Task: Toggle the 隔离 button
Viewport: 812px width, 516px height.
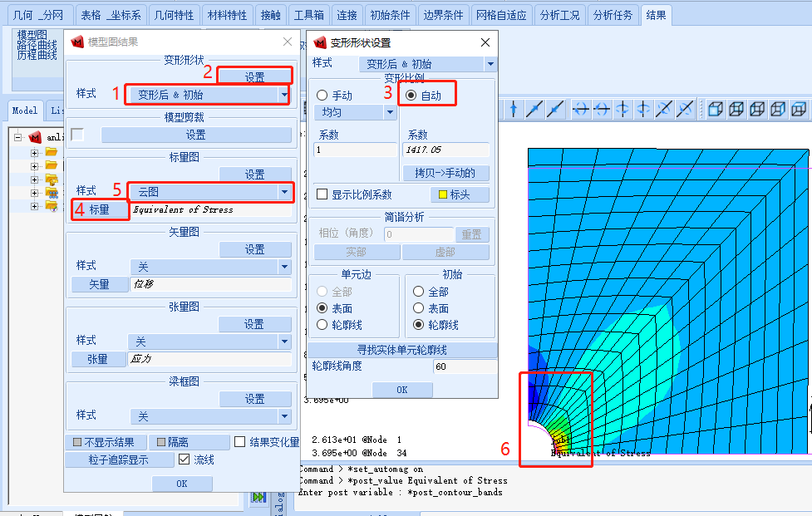Action: (x=189, y=442)
